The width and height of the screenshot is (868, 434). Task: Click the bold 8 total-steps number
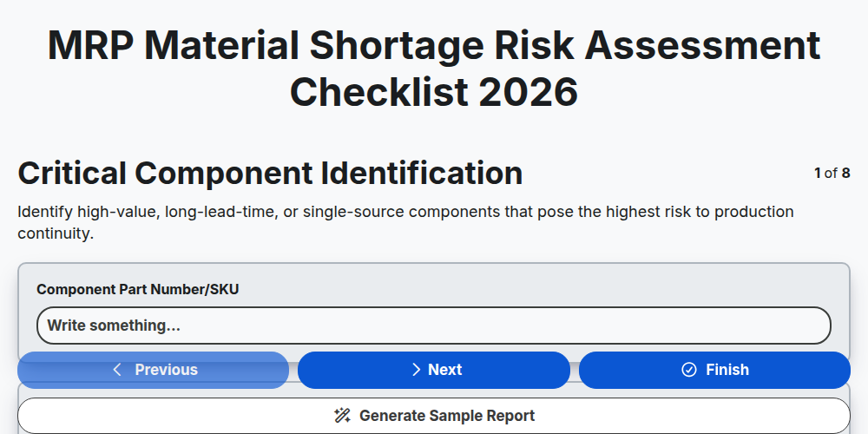tap(845, 174)
